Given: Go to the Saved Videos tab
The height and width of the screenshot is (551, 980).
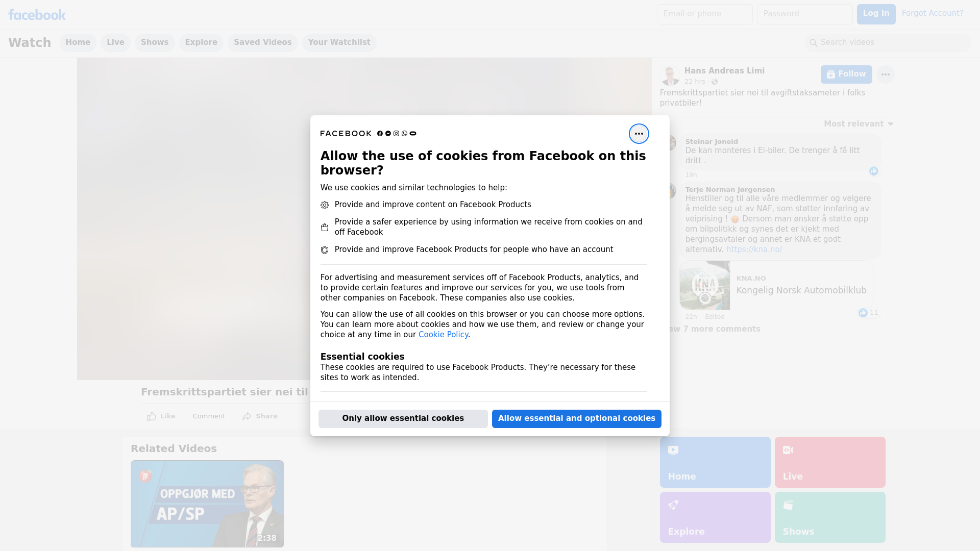Looking at the screenshot, I should (x=262, y=42).
